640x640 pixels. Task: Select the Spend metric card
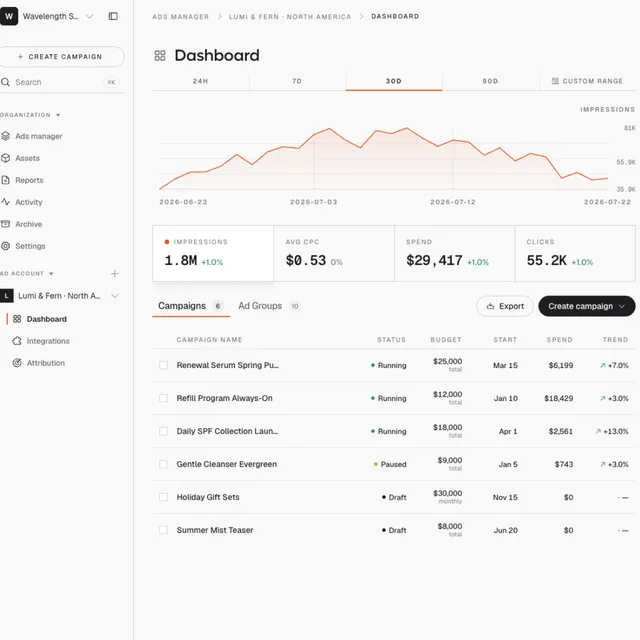pos(455,253)
